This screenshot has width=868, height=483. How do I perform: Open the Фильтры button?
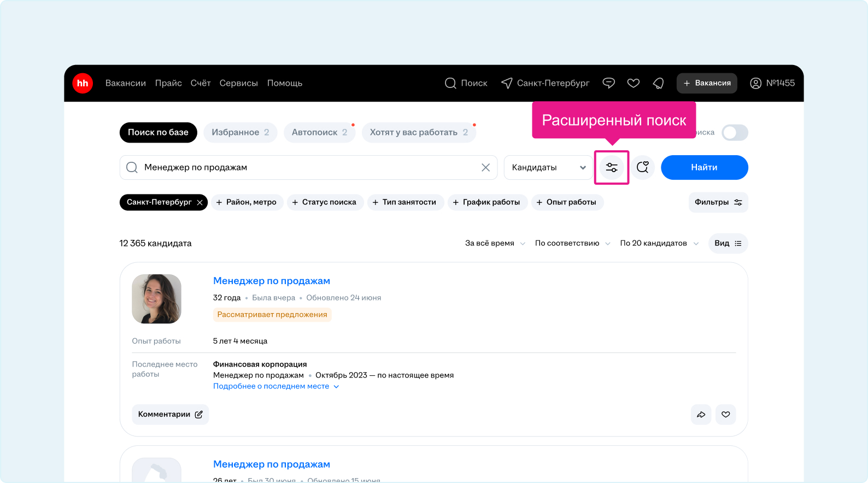click(718, 202)
